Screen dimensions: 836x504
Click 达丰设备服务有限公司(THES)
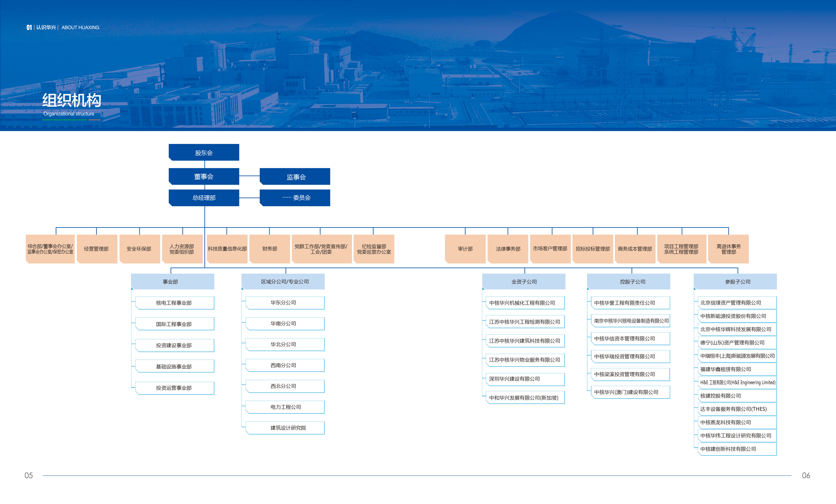coord(737,409)
